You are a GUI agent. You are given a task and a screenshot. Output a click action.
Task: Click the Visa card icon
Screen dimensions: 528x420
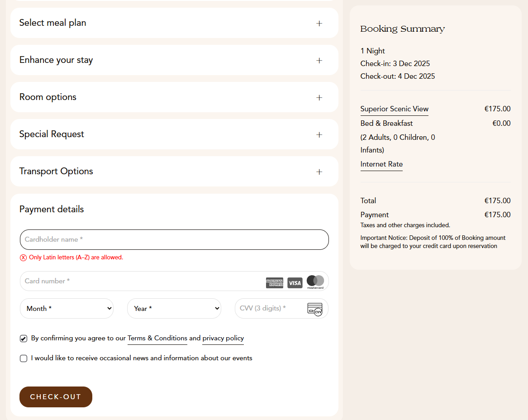point(295,283)
